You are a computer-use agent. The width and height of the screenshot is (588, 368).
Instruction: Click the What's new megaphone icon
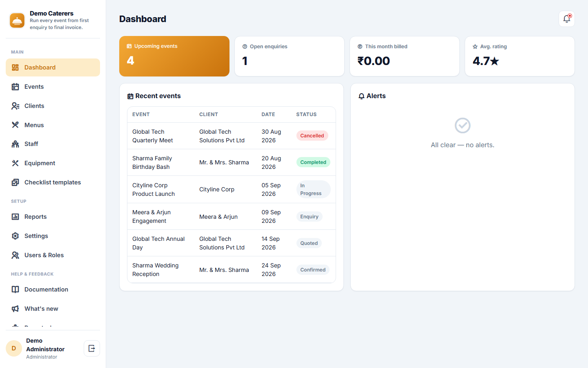(x=15, y=309)
